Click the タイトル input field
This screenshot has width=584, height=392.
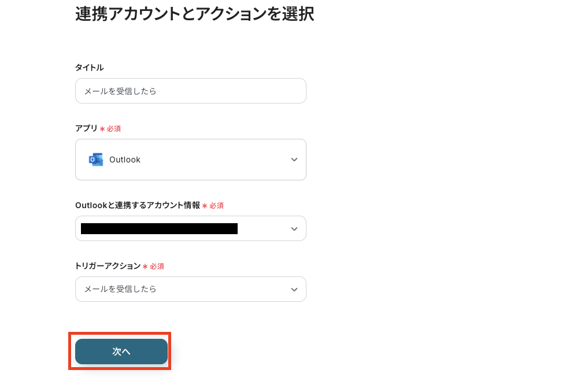[x=191, y=91]
